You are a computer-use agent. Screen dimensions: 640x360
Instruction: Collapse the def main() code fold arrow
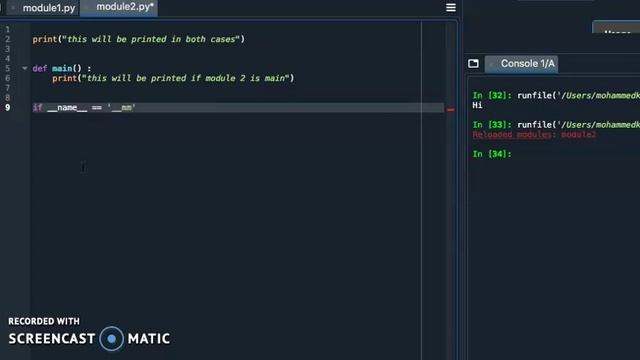coord(24,68)
